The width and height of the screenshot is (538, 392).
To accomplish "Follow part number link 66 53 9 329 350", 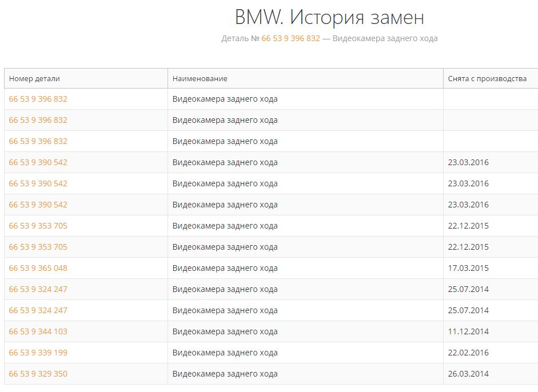I will click(x=38, y=374).
